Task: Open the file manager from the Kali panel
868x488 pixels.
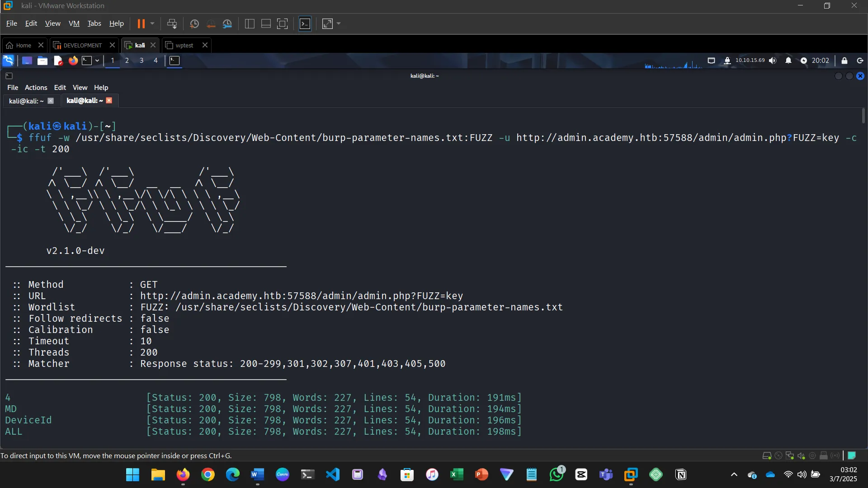Action: 42,60
